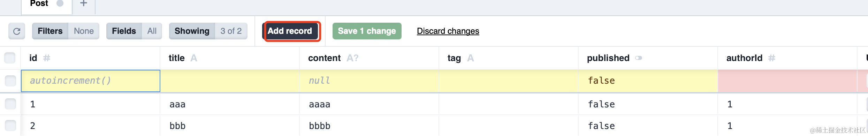This screenshot has width=868, height=136.
Task: Open a new tab with plus icon
Action: point(84,3)
